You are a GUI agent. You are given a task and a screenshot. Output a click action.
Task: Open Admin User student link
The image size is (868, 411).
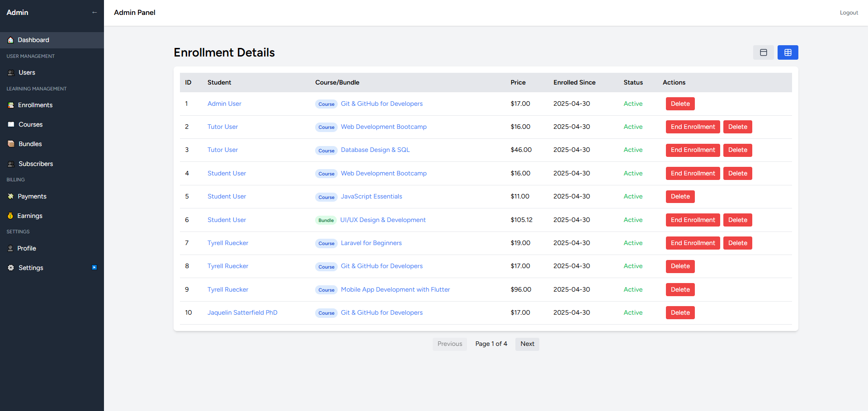(x=224, y=104)
